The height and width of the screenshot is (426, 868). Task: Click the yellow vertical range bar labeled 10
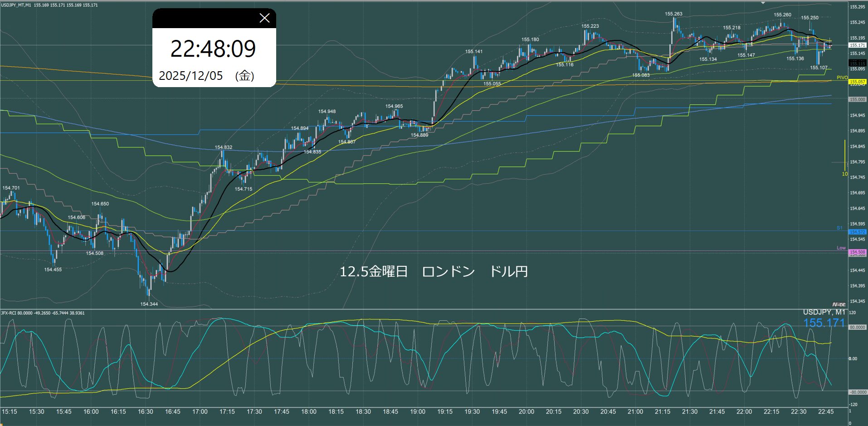click(x=845, y=157)
